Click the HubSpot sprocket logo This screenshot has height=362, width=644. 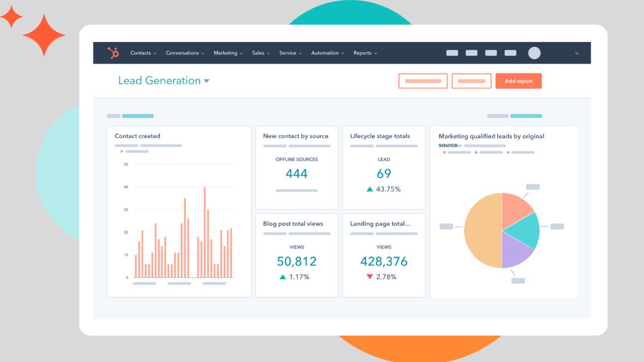coord(113,53)
